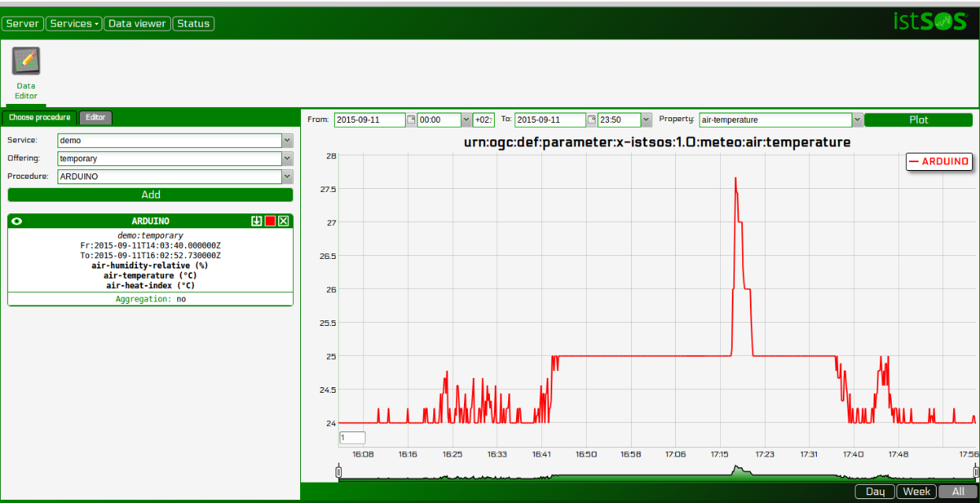Viewport: 980px width, 503px height.
Task: Click the left range selector handle
Action: [x=339, y=472]
